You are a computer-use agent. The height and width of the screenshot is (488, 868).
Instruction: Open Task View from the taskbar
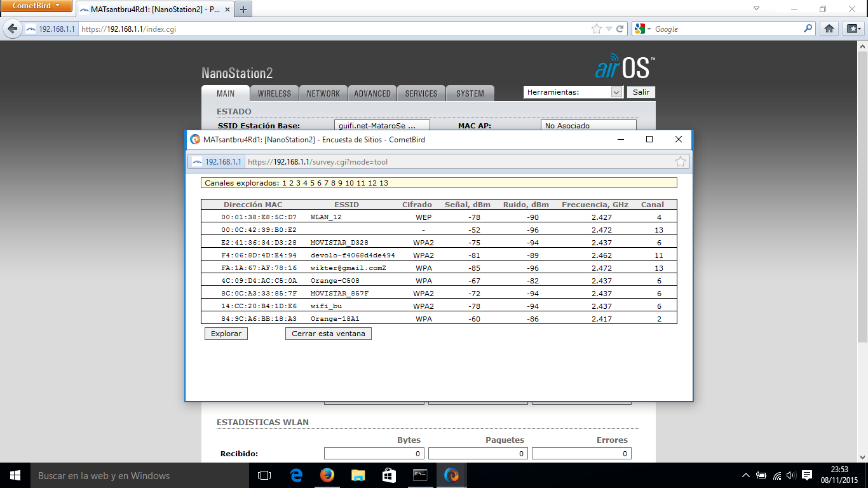coord(264,475)
